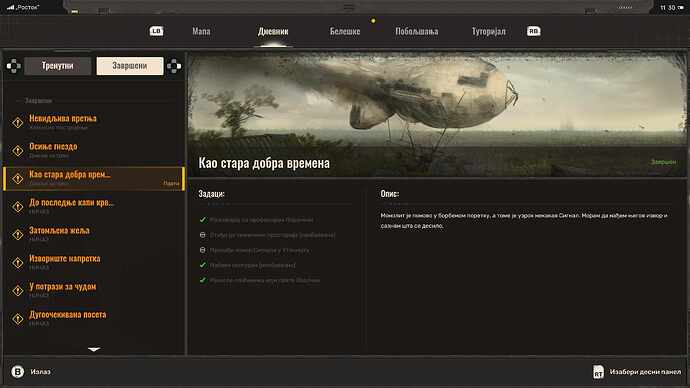The height and width of the screenshot is (388, 690).
Task: Click the last objective's green checkmark
Action: pos(203,280)
